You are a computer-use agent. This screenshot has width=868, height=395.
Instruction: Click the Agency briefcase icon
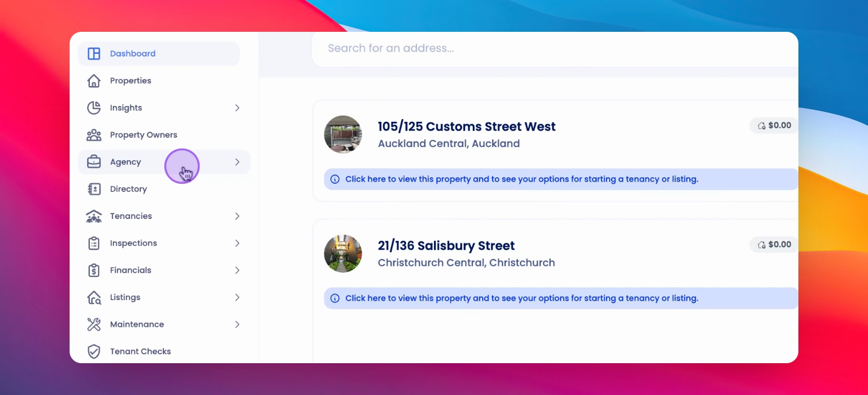tap(94, 162)
